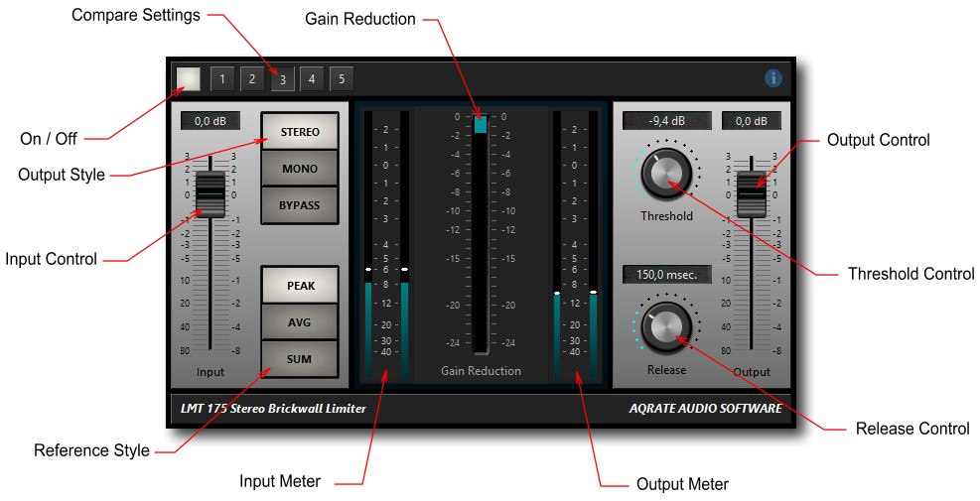The image size is (980, 501).
Task: Set reference style to AVG
Action: tap(300, 322)
